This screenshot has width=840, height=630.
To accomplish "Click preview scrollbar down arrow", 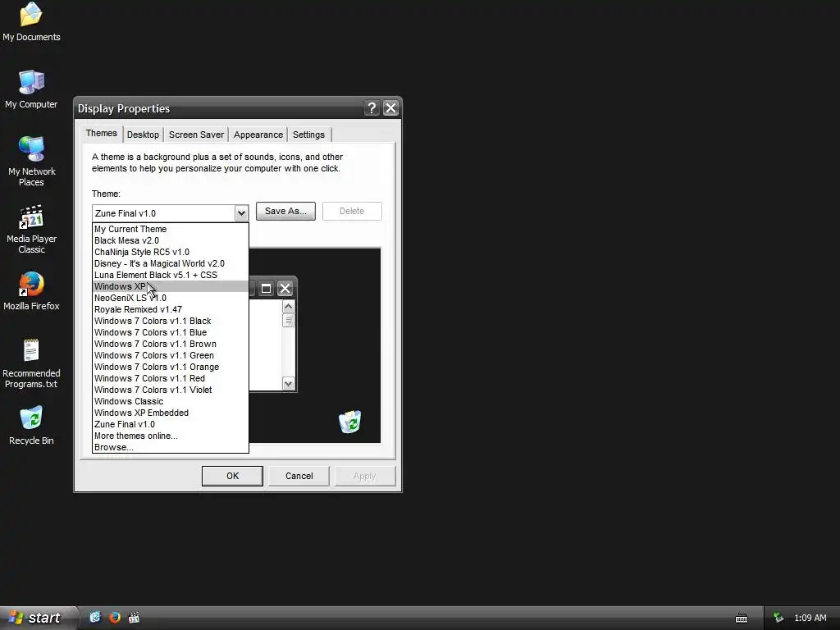I will point(288,384).
